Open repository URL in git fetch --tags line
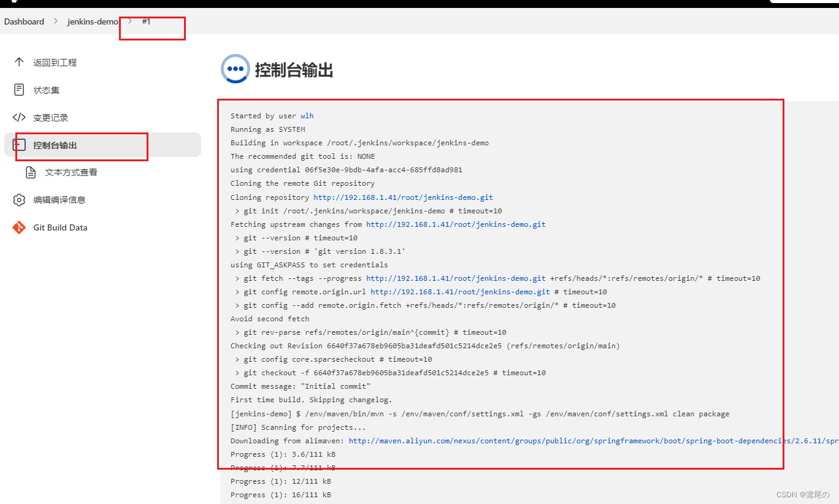Screen dimensions: 839x504 coord(456,278)
